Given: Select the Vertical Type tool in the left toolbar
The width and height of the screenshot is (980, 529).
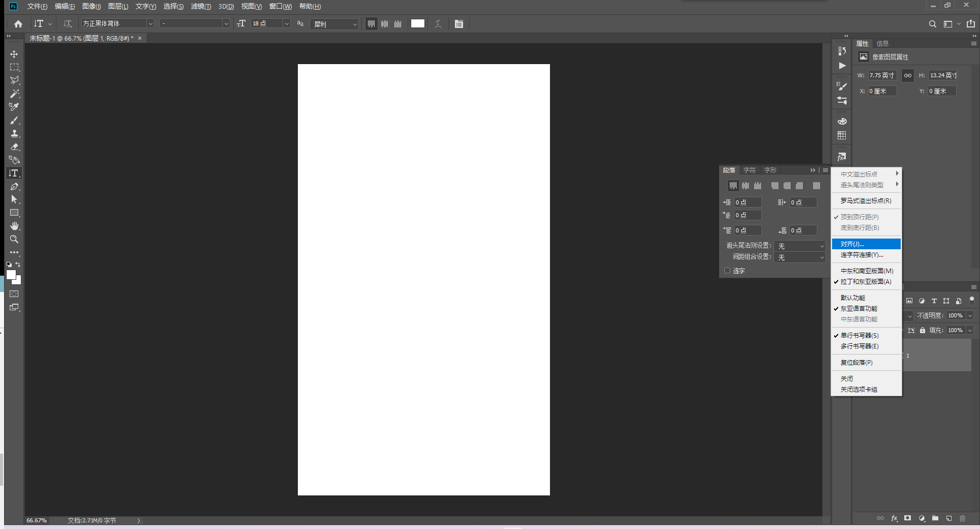Looking at the screenshot, I should coord(14,173).
